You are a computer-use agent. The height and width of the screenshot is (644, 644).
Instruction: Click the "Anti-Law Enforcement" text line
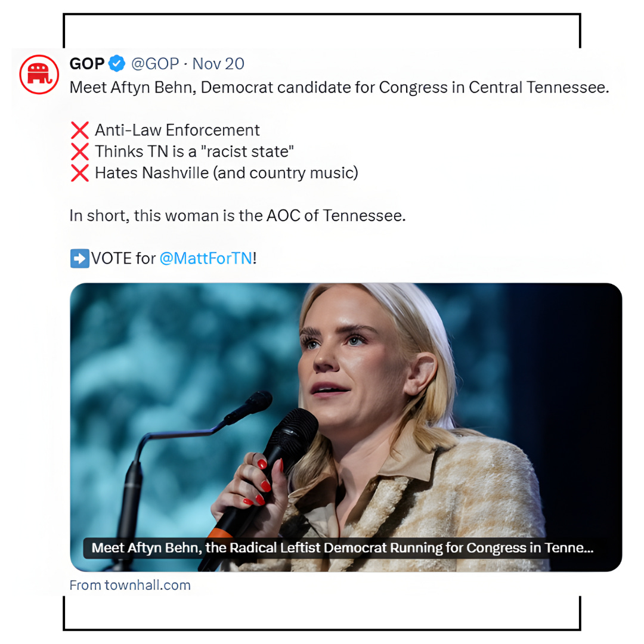tap(178, 130)
